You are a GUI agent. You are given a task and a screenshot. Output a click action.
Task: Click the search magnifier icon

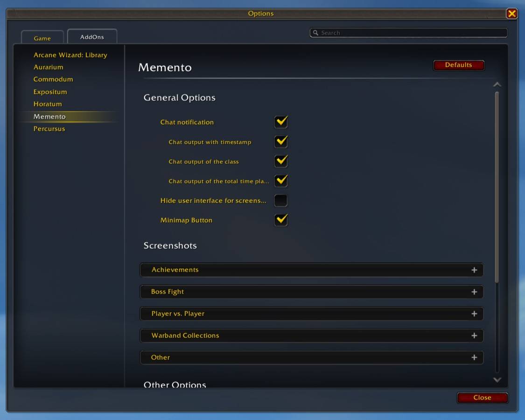pos(315,33)
